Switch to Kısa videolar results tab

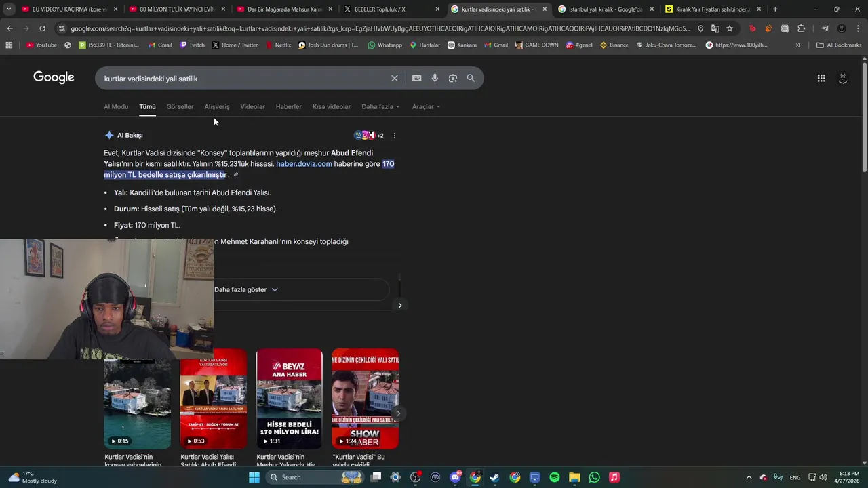point(332,106)
